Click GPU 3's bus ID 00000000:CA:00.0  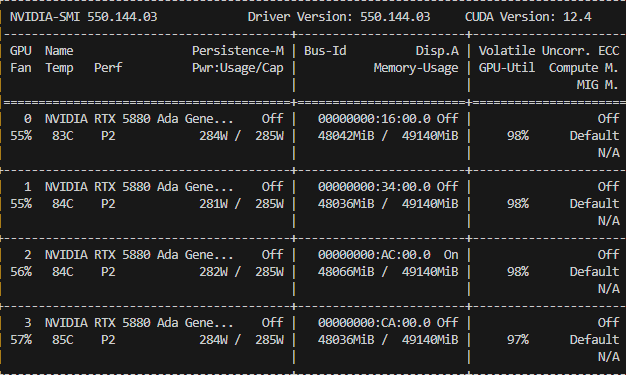tap(374, 322)
